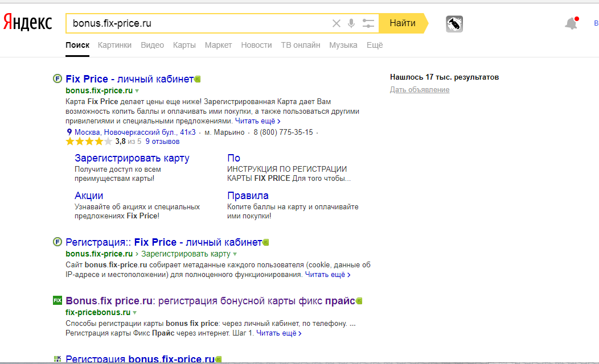Open the ТВ онлайн tab
This screenshot has height=364, width=599.
coord(301,45)
